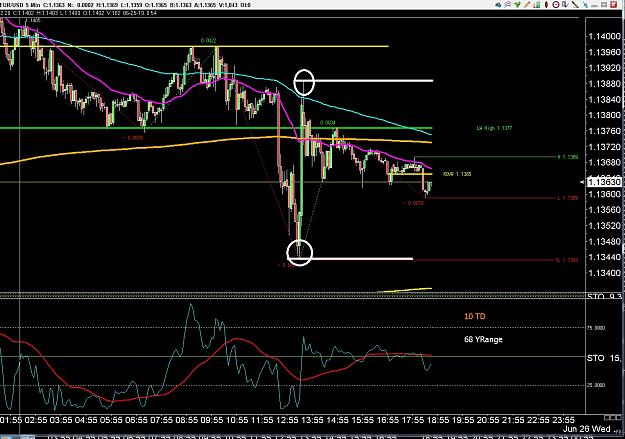Click the current price marker 1.13630
The image size is (625, 439).
coord(604,182)
